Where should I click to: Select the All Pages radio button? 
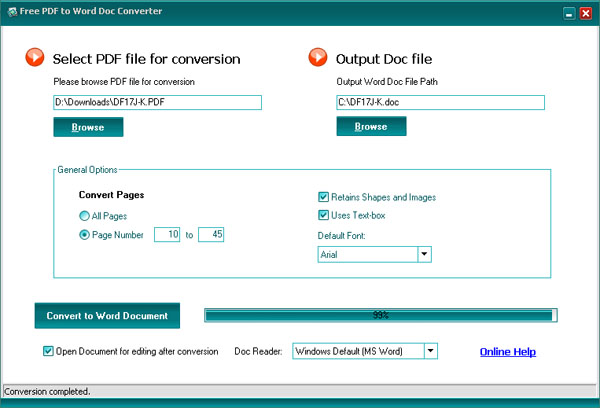85,215
